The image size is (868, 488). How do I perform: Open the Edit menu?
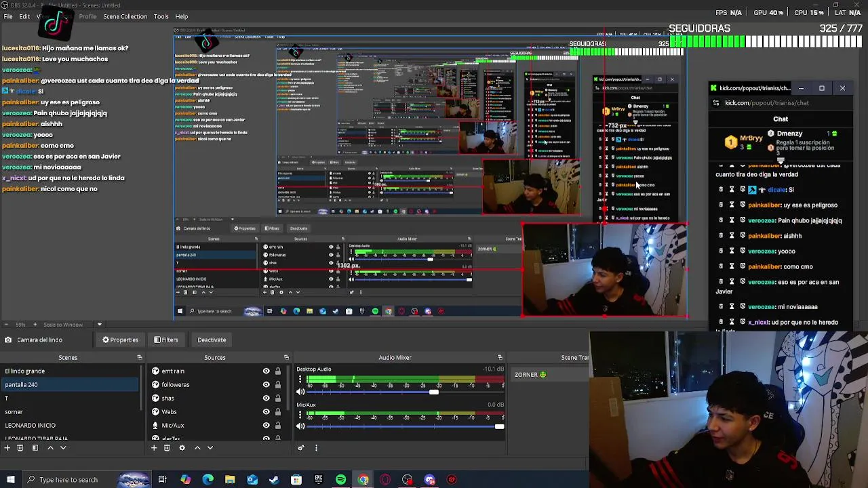(x=24, y=17)
